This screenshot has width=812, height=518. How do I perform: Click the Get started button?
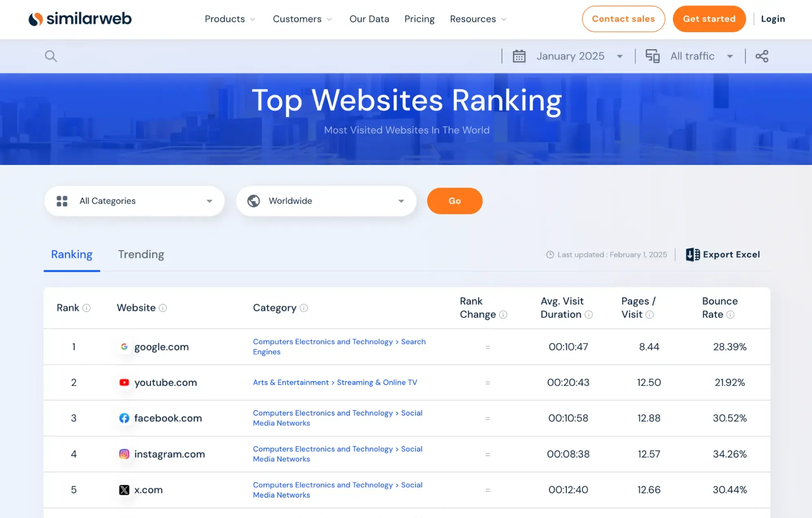709,19
